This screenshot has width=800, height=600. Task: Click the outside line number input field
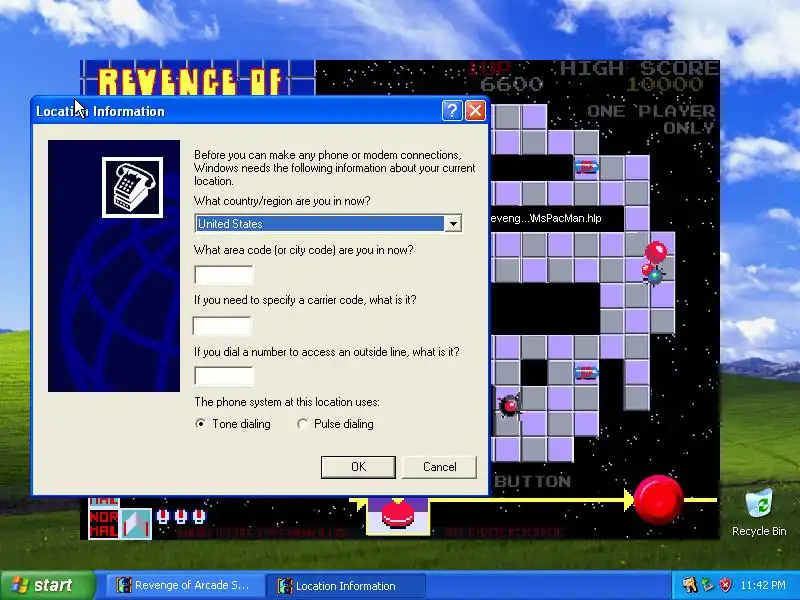tap(223, 376)
